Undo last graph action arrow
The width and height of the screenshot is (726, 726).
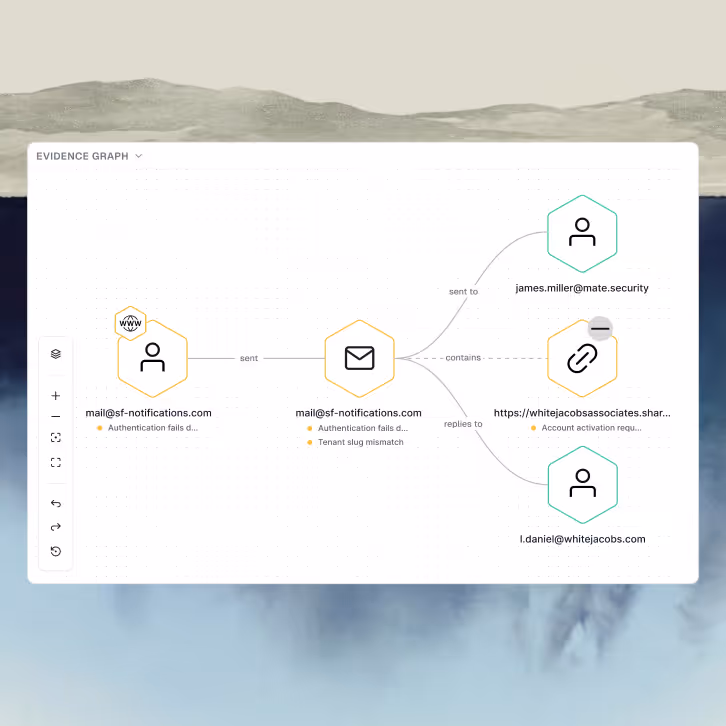click(56, 503)
